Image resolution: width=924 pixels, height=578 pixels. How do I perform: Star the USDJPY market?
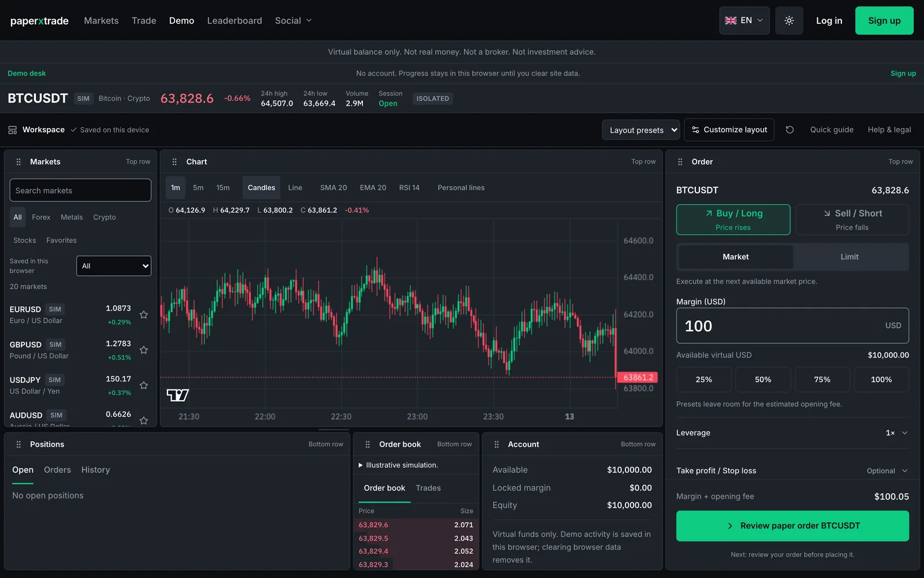pyautogui.click(x=144, y=385)
